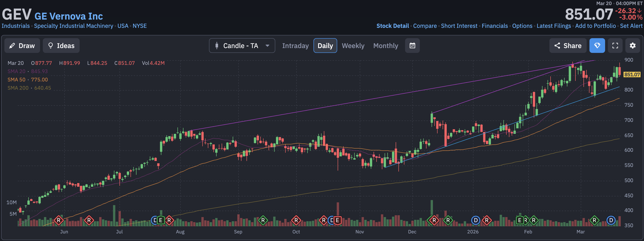
Task: Open the Ideas lightbulb button
Action: point(61,46)
